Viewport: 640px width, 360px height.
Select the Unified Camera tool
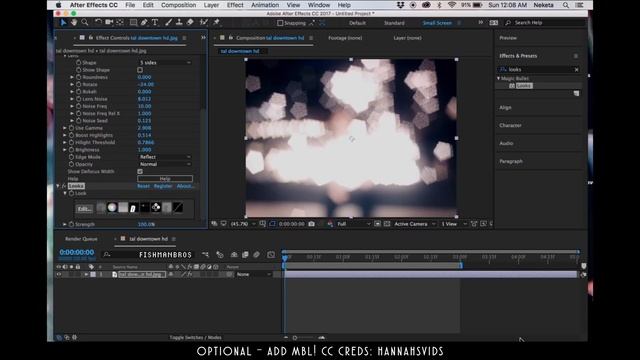109,22
